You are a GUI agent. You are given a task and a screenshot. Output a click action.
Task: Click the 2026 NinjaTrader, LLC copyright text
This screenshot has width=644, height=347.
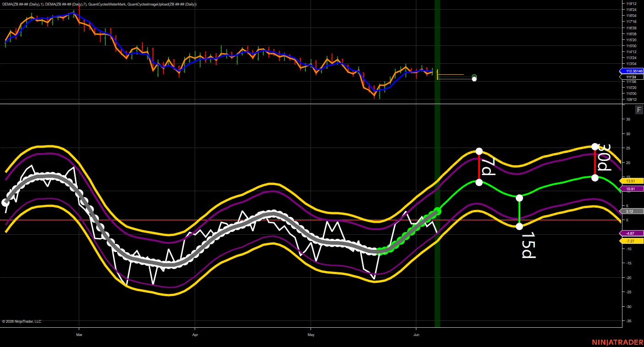[x=22, y=321]
